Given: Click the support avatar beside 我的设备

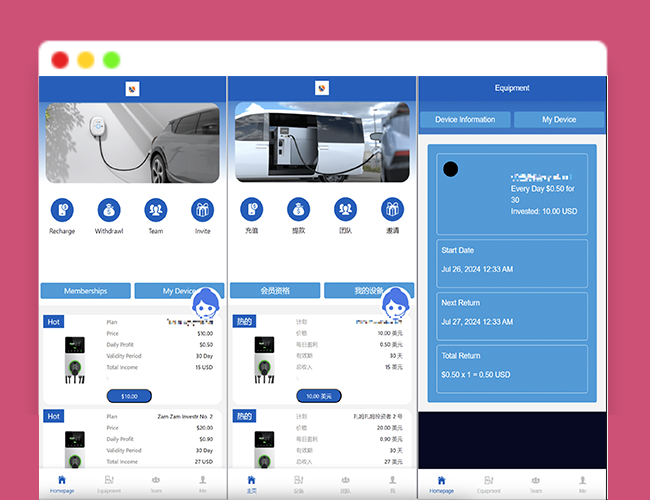Looking at the screenshot, I should point(395,300).
